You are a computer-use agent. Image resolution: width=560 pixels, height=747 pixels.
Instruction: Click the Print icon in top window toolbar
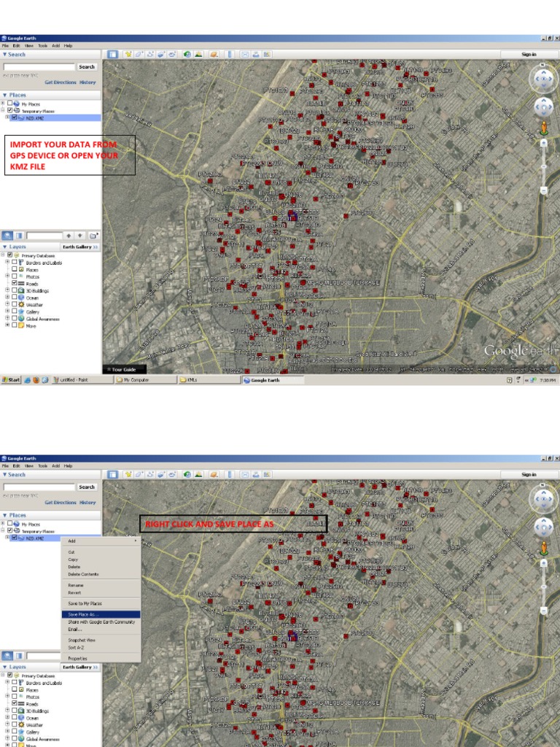click(257, 54)
